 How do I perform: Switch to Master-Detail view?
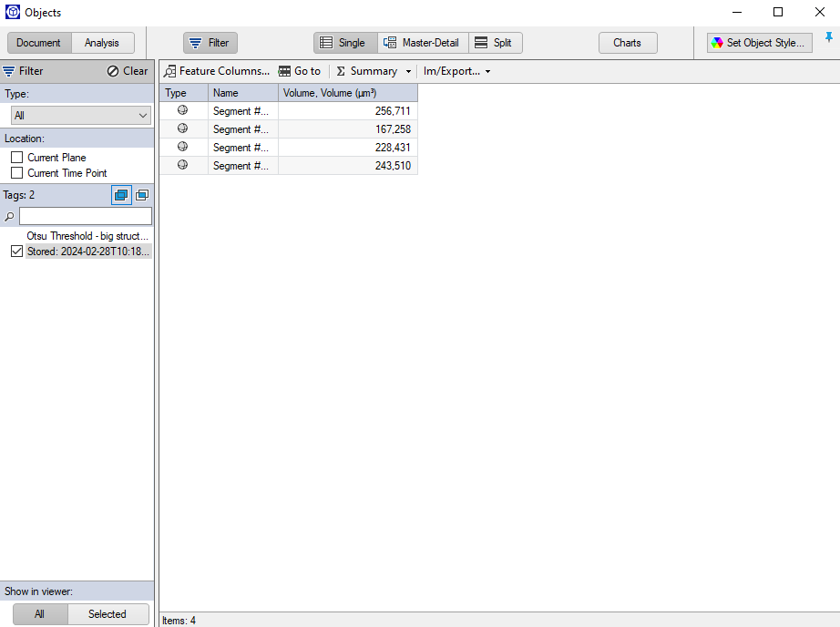(422, 42)
